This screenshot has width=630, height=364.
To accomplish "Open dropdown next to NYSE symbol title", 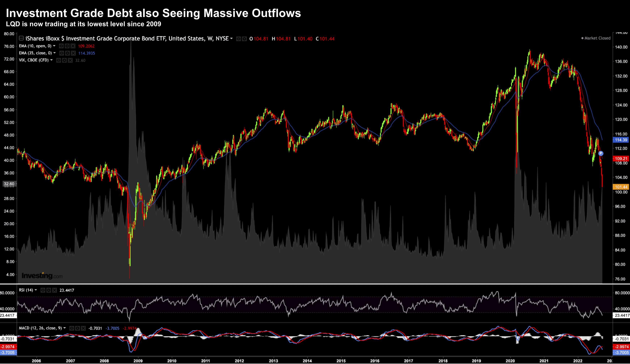I will click(x=231, y=39).
